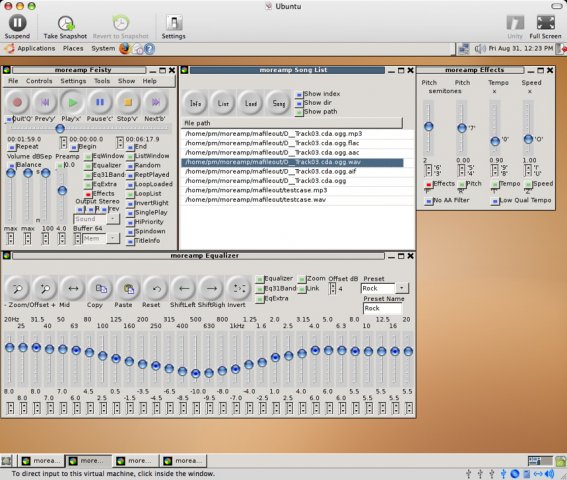Start playback with the Play button
The image size is (567, 480).
pos(72,102)
